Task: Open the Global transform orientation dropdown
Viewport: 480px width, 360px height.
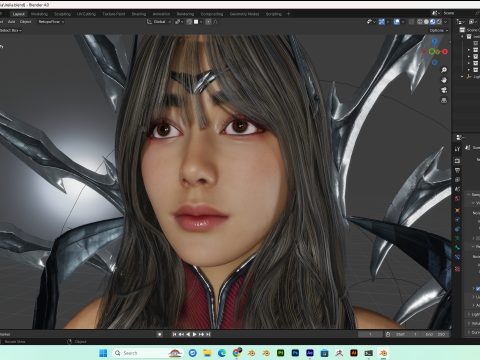Action: 159,22
